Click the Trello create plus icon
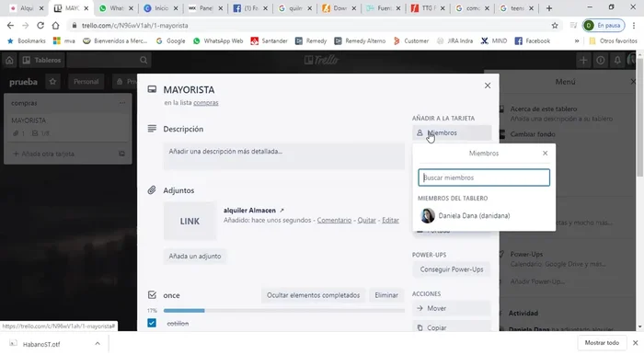644x355 pixels. [x=583, y=61]
